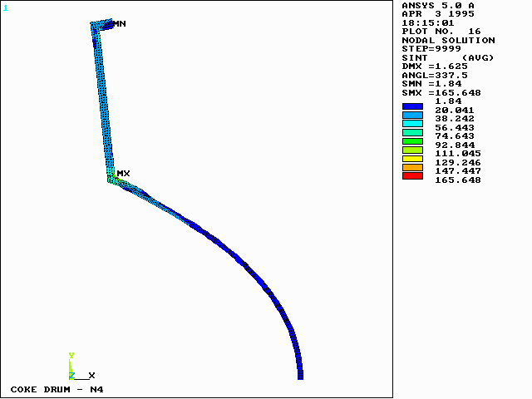The height and width of the screenshot is (399, 532).
Task: Click the bottom end of the curved shell
Action: coord(300,375)
